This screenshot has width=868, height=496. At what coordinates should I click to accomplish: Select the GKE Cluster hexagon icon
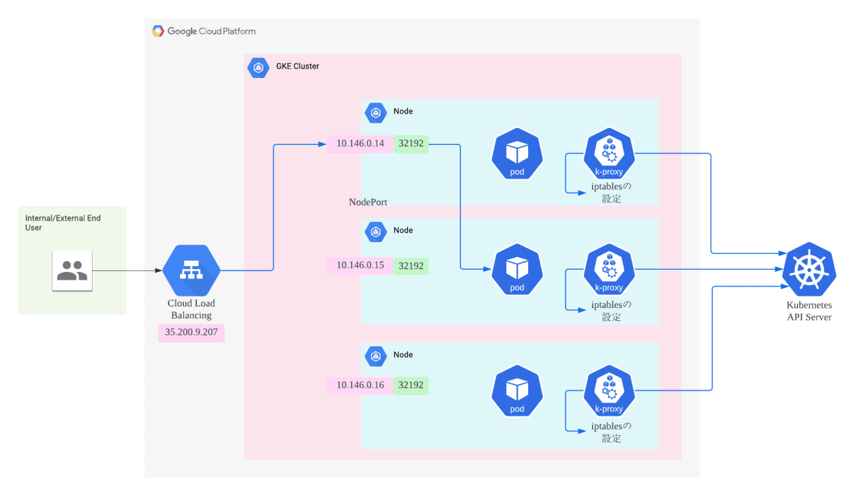258,67
